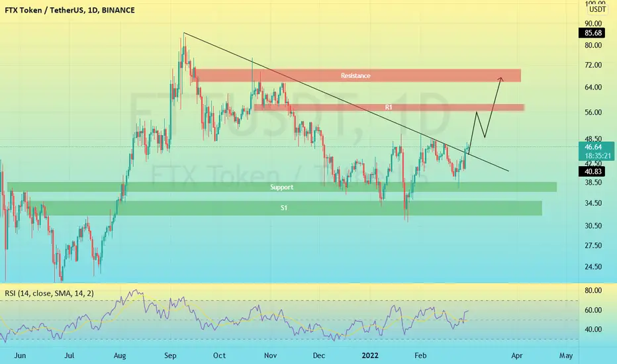Click the current price 46.64 label
Screen dimensions: 617x364
593,147
